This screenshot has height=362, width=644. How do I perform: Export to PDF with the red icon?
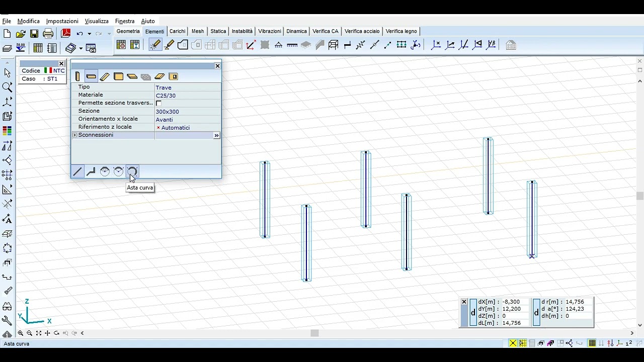click(x=66, y=34)
